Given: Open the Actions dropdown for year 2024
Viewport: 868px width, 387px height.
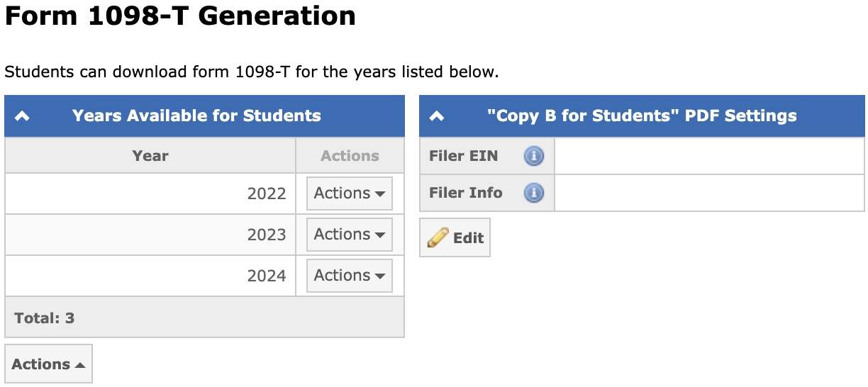Looking at the screenshot, I should pos(349,276).
